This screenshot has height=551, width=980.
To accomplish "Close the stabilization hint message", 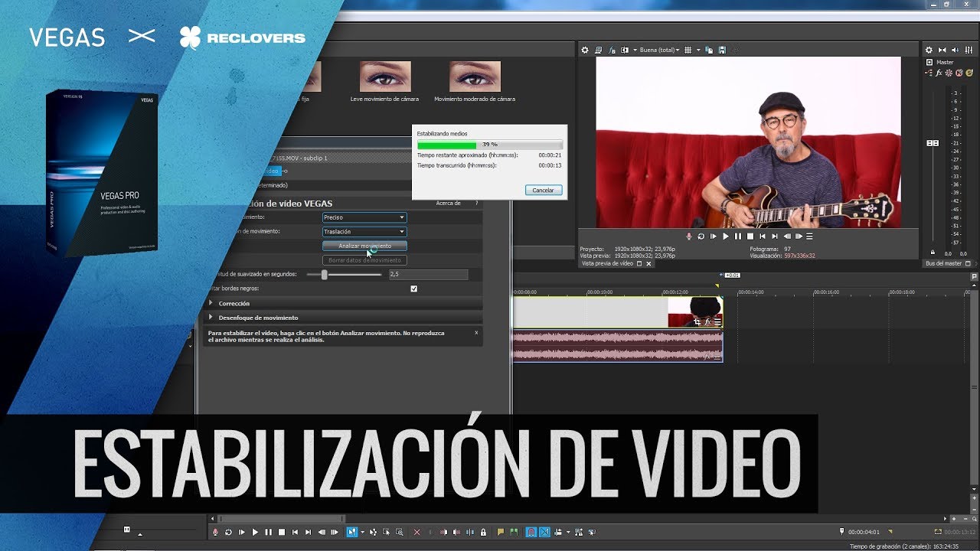I will (x=476, y=332).
